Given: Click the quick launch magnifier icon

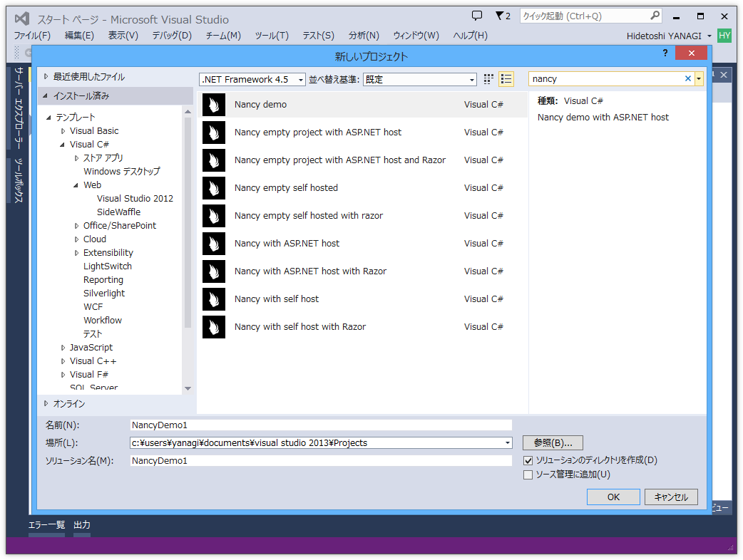Looking at the screenshot, I should pyautogui.click(x=655, y=16).
